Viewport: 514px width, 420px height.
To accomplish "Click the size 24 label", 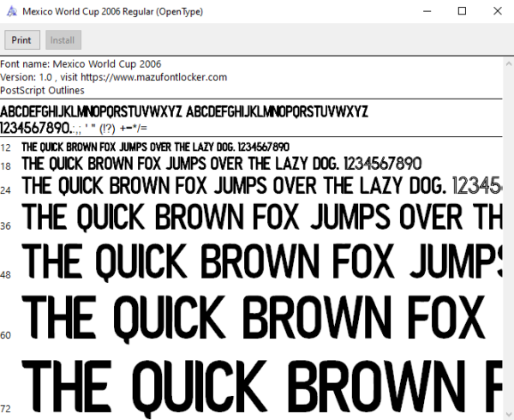I will click(x=6, y=190).
